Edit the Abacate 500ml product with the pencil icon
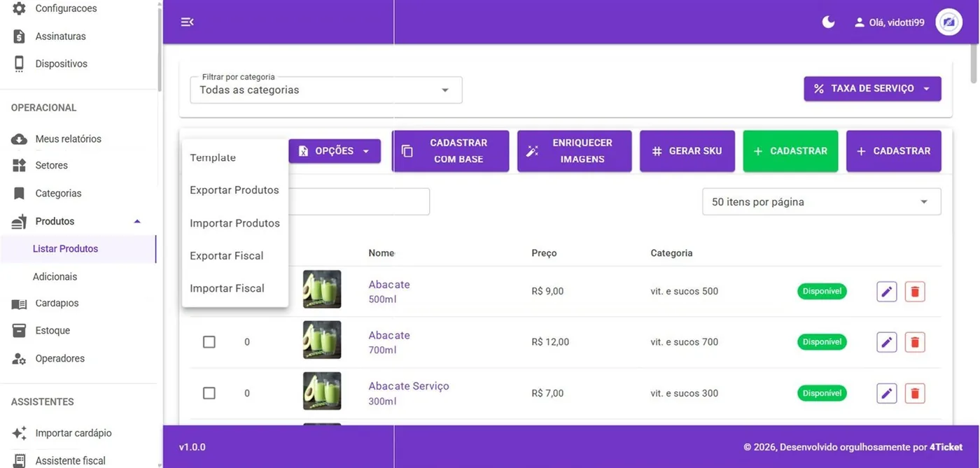The height and width of the screenshot is (468, 980). click(887, 291)
